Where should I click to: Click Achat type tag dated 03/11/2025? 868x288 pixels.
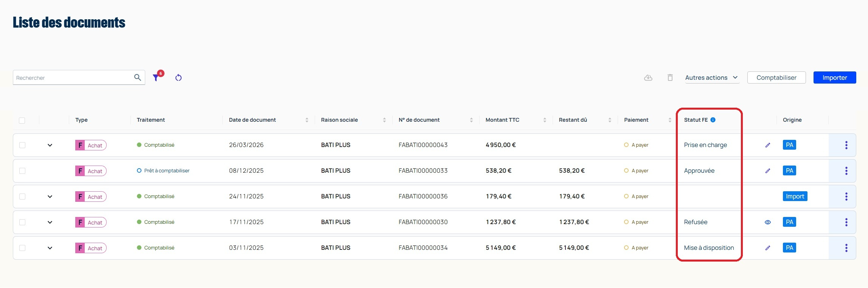[x=91, y=248]
